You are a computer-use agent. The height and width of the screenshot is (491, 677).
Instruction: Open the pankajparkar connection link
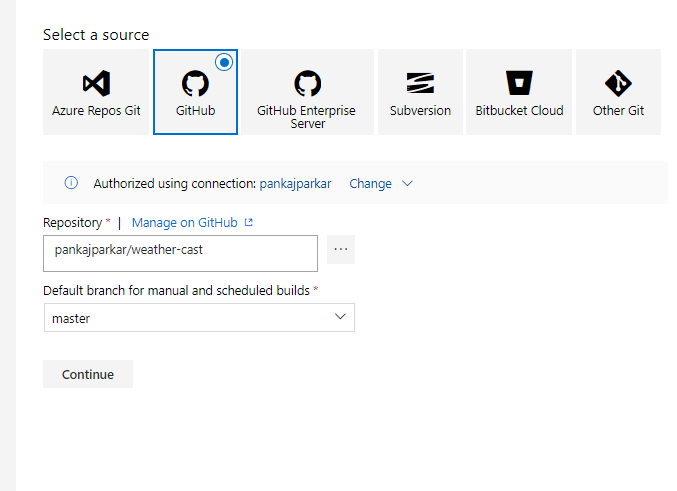click(295, 184)
